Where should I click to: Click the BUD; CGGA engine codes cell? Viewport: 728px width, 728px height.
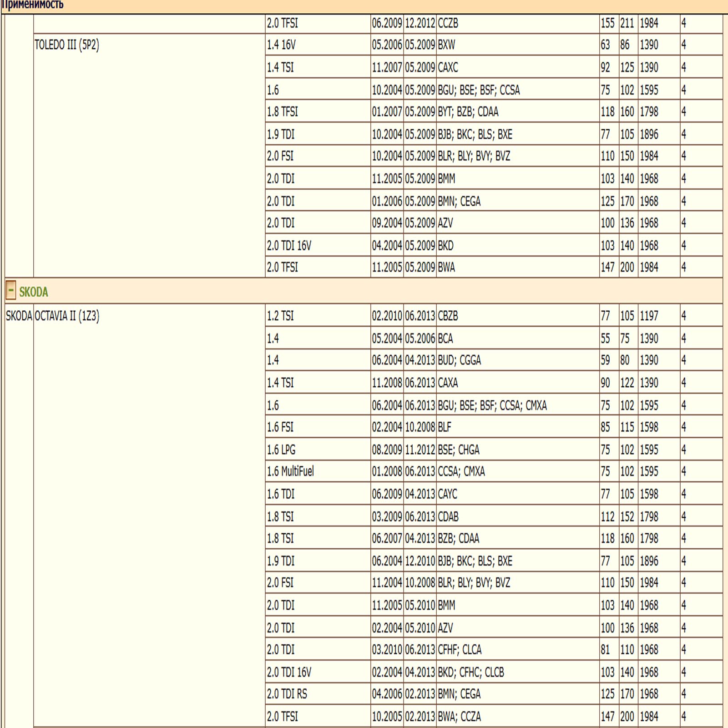[x=459, y=360]
